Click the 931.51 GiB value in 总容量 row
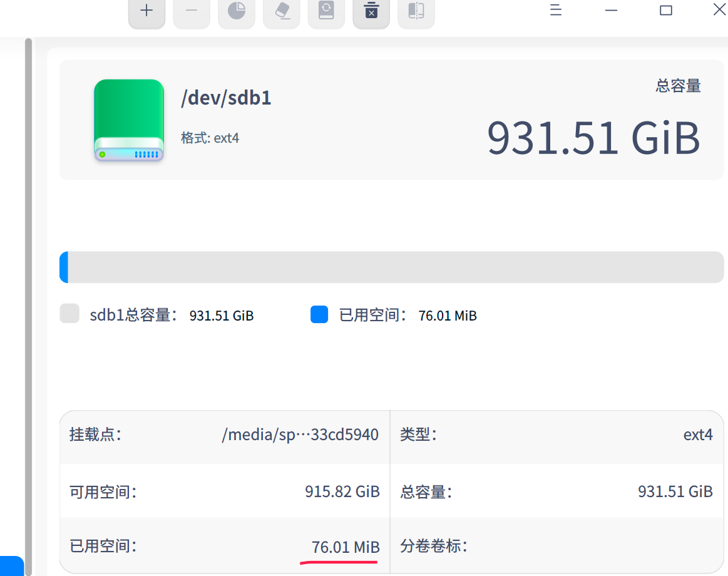This screenshot has width=728, height=576. pos(675,491)
